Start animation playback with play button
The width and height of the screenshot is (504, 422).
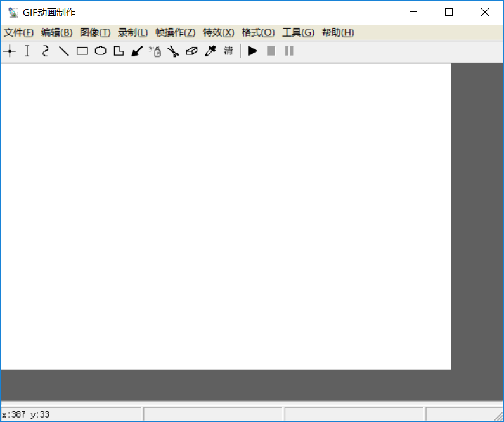[252, 51]
